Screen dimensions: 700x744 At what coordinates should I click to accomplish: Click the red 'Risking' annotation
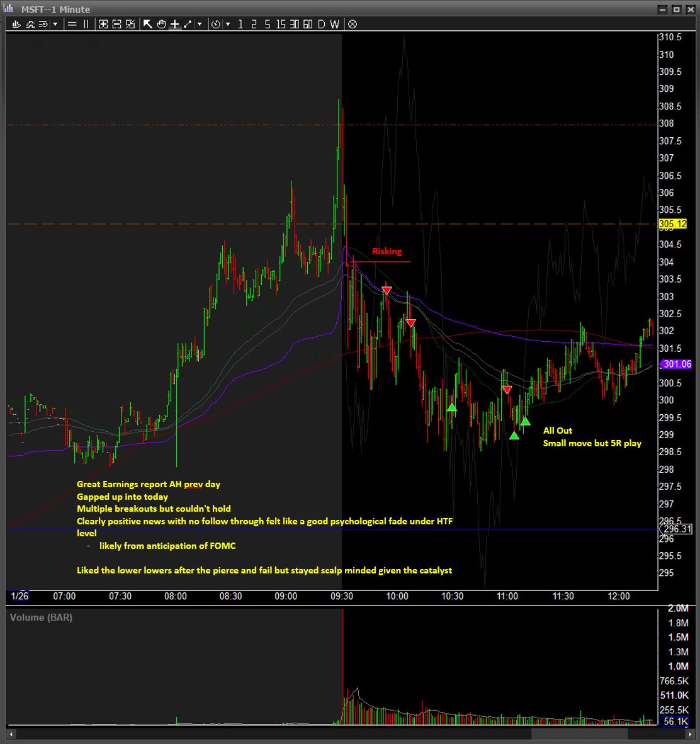click(387, 251)
